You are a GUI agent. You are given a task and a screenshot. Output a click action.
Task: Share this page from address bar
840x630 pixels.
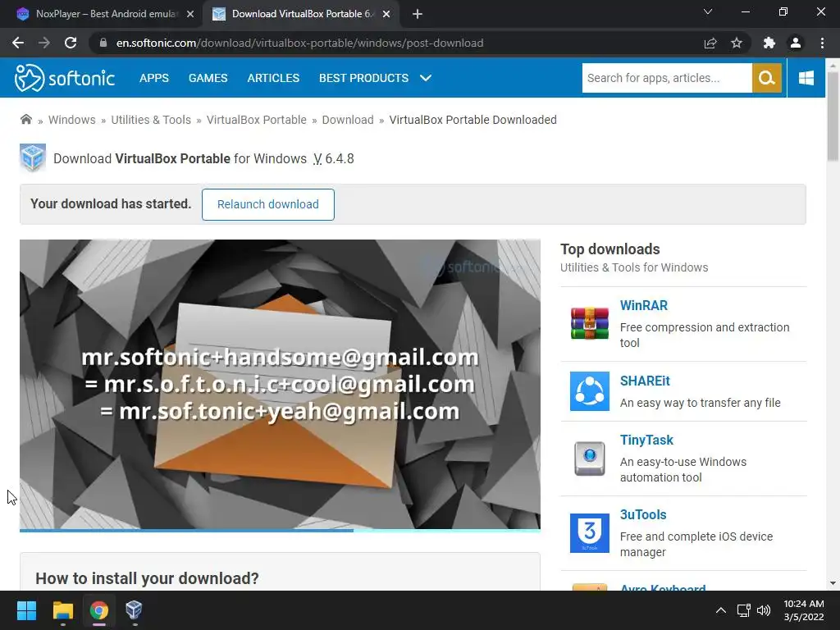tap(710, 43)
